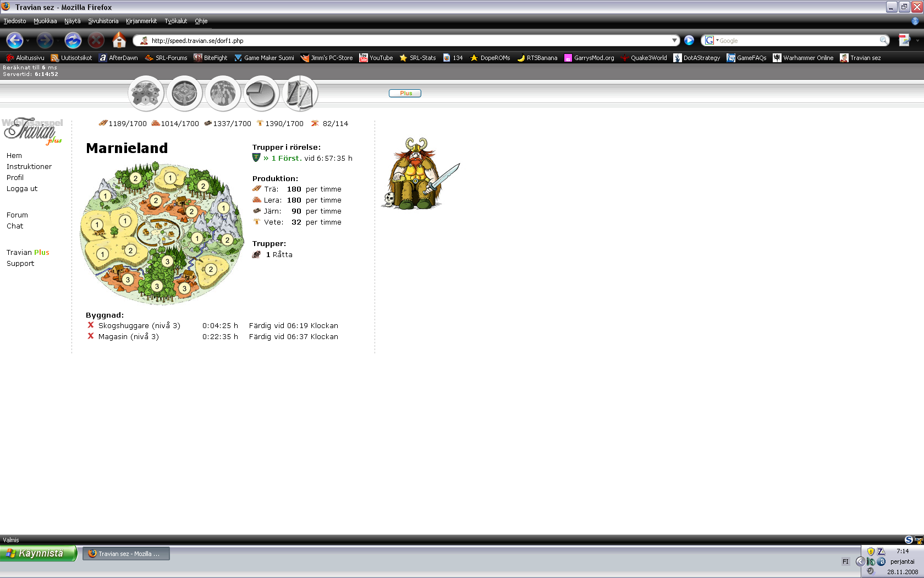
Task: Open the Profil link
Action: [x=15, y=178]
